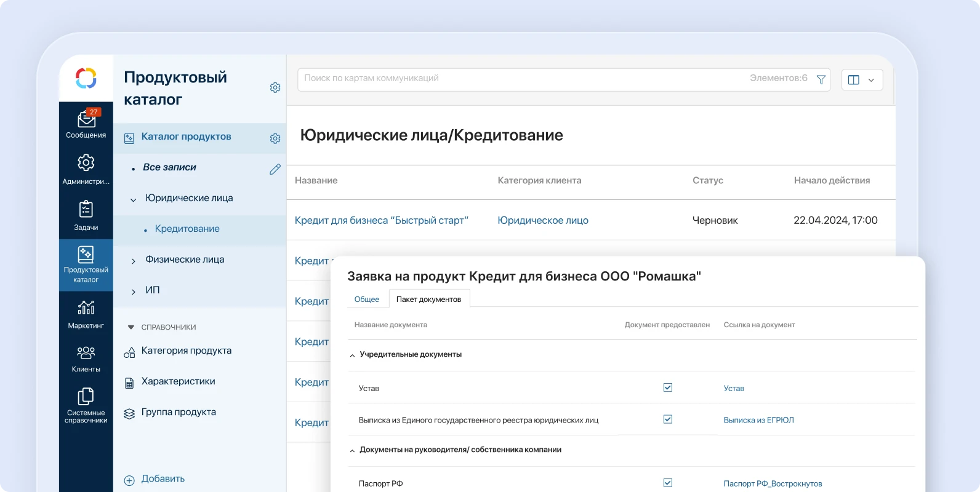Click the filter funnel icon in search
The image size is (980, 492).
(821, 79)
